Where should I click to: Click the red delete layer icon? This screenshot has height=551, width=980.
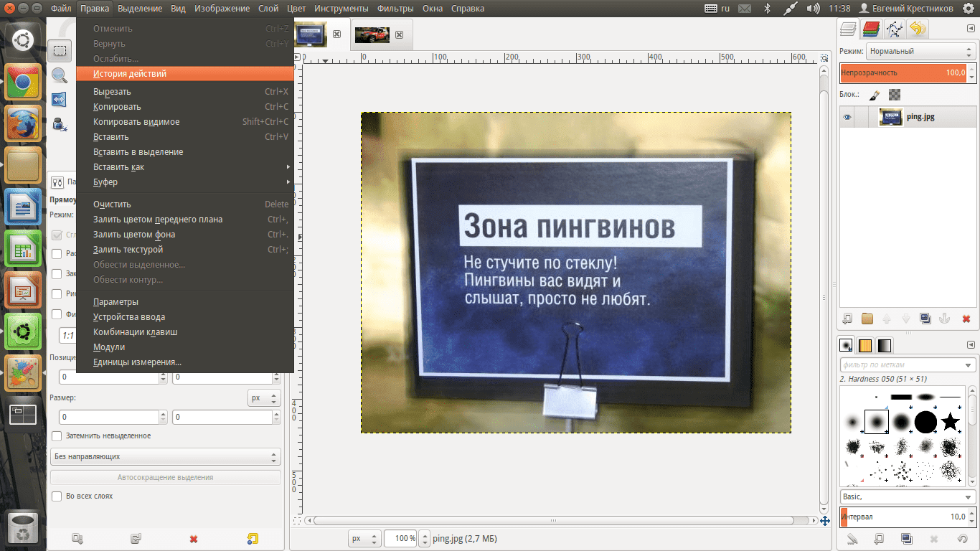tap(966, 319)
